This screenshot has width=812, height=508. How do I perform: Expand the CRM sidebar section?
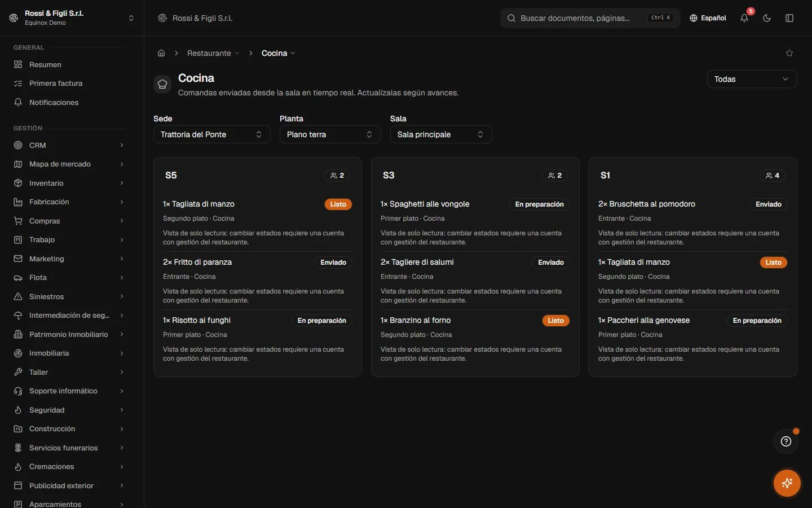pos(69,145)
